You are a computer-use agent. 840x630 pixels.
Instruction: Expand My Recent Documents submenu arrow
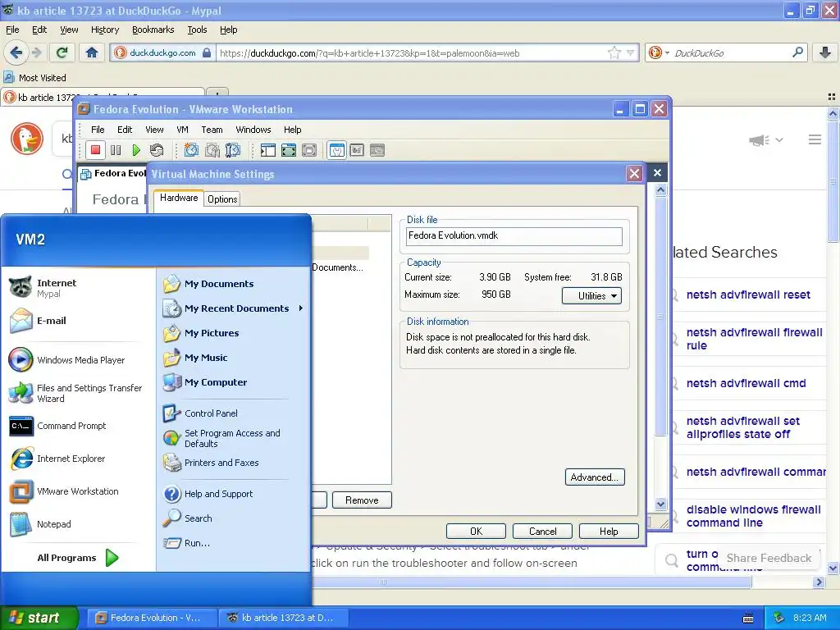tap(301, 308)
